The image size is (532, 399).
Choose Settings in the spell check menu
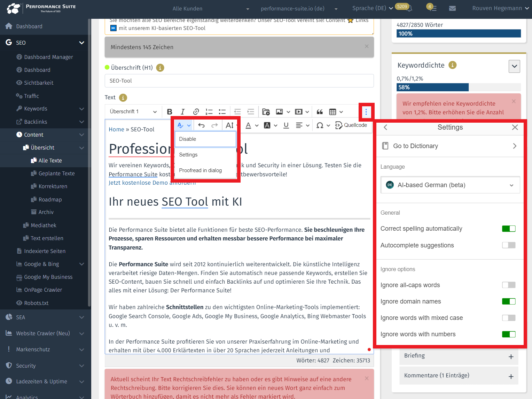(205, 155)
